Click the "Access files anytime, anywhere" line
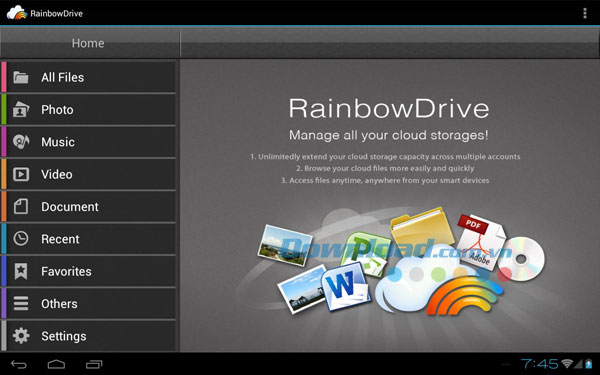This screenshot has width=600, height=375. coord(385,180)
